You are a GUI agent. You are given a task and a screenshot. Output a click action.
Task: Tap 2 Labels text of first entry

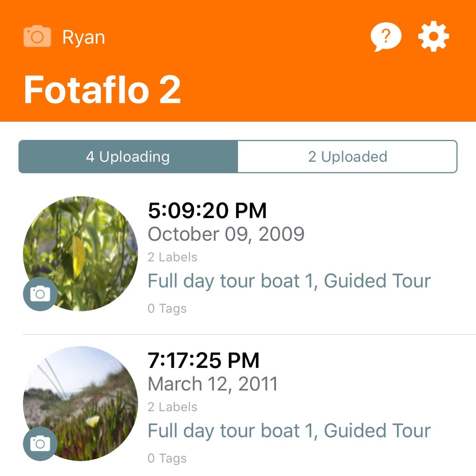click(x=172, y=257)
